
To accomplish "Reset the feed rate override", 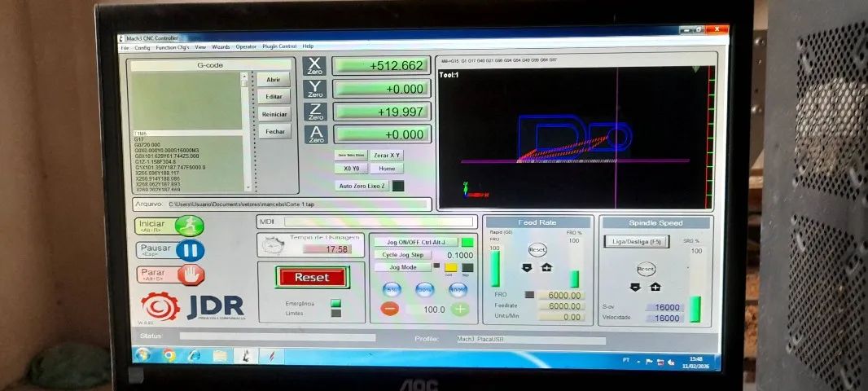I will click(x=537, y=250).
